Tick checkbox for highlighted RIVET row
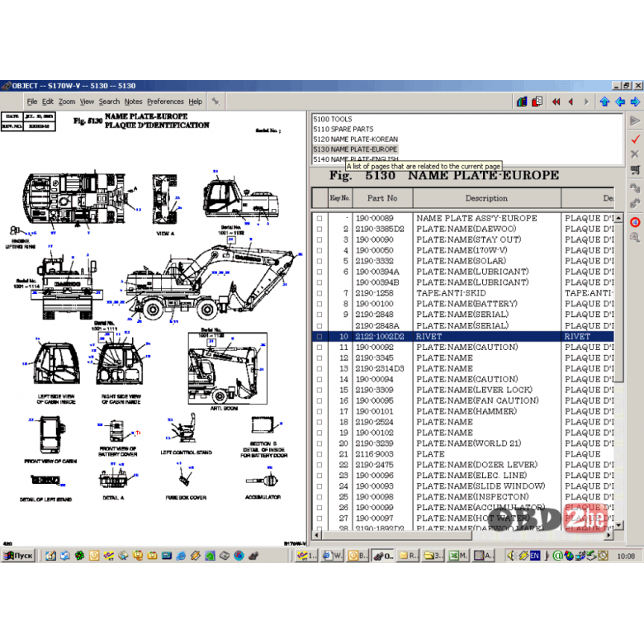Screen dimensions: 644x644 (320, 337)
